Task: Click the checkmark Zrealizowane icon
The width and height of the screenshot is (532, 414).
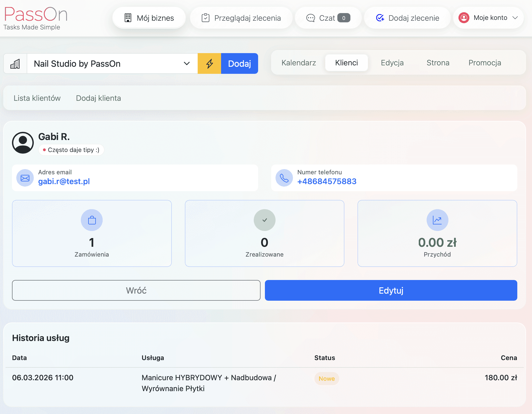Action: click(x=264, y=220)
